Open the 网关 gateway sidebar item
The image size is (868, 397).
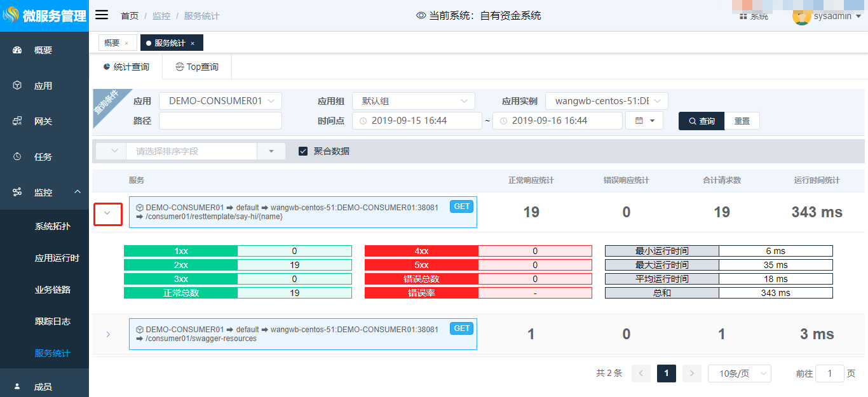43,121
